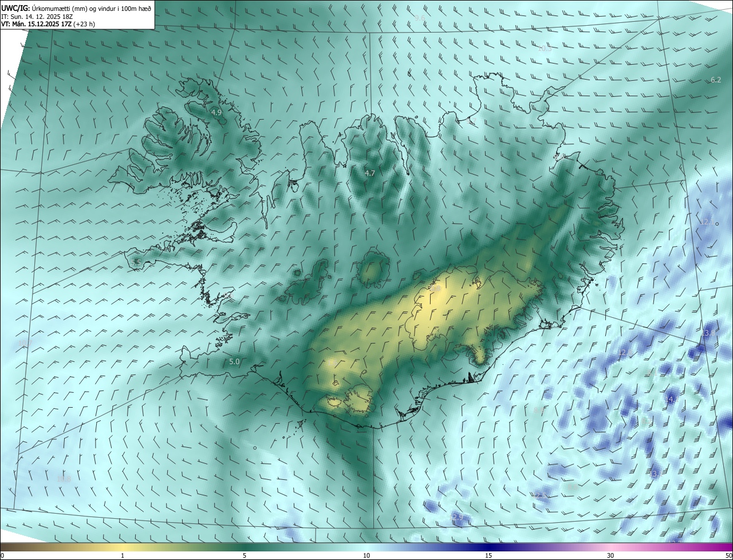Click the 15 tick on the color scale
This screenshot has height=560, width=733.
coord(488,555)
